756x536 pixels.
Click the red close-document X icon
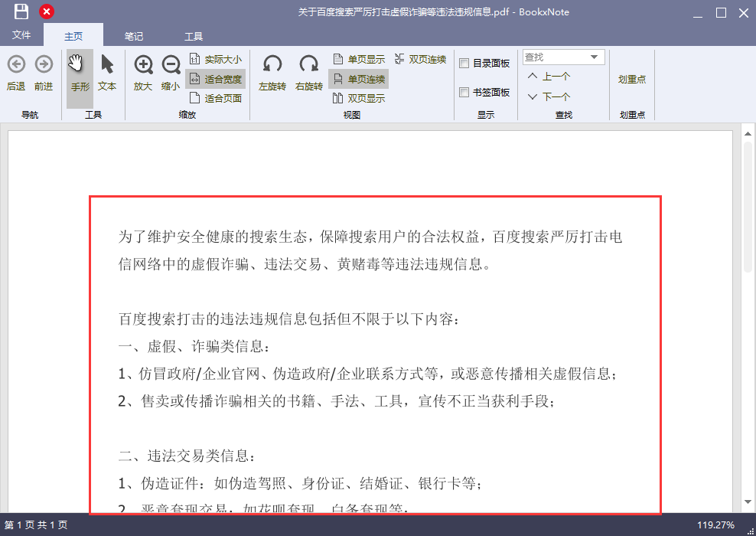[x=47, y=11]
